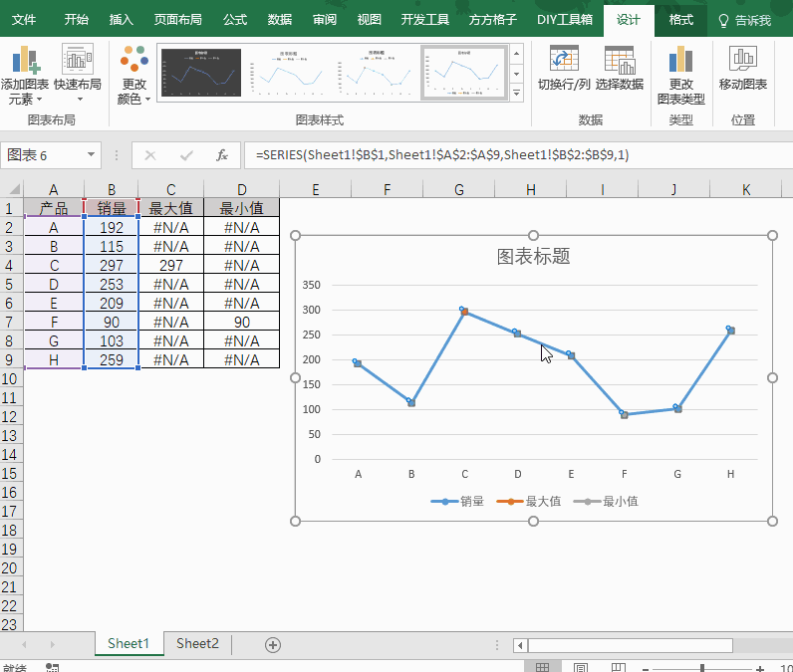
Task: Switch to Sheet2 tab
Action: click(x=197, y=643)
